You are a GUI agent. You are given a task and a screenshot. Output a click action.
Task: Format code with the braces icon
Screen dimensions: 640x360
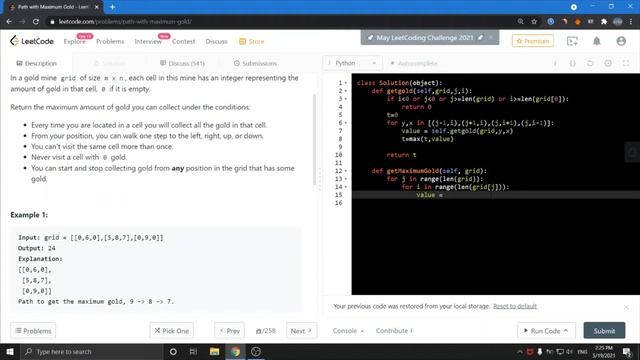click(x=573, y=63)
